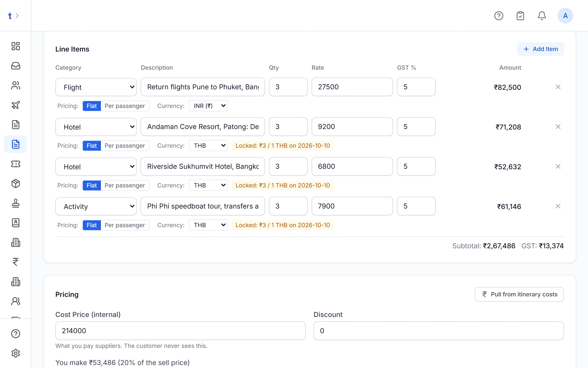The image size is (588, 368).
Task: Click the help circle icon in top bar
Action: (499, 16)
